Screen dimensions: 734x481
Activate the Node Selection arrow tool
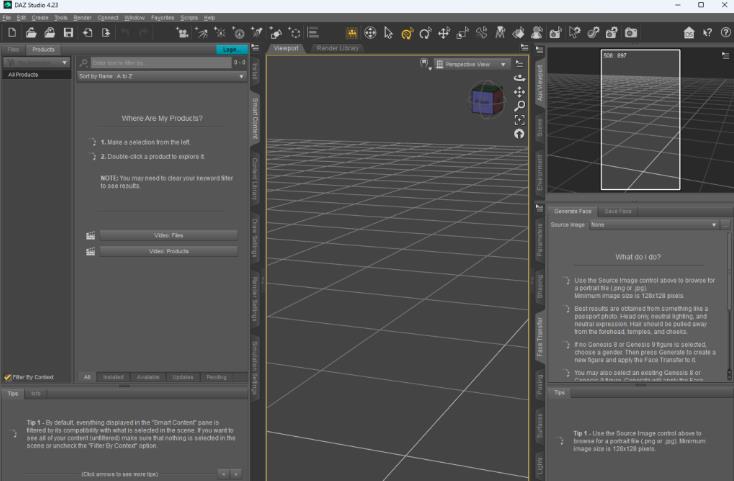click(388, 33)
